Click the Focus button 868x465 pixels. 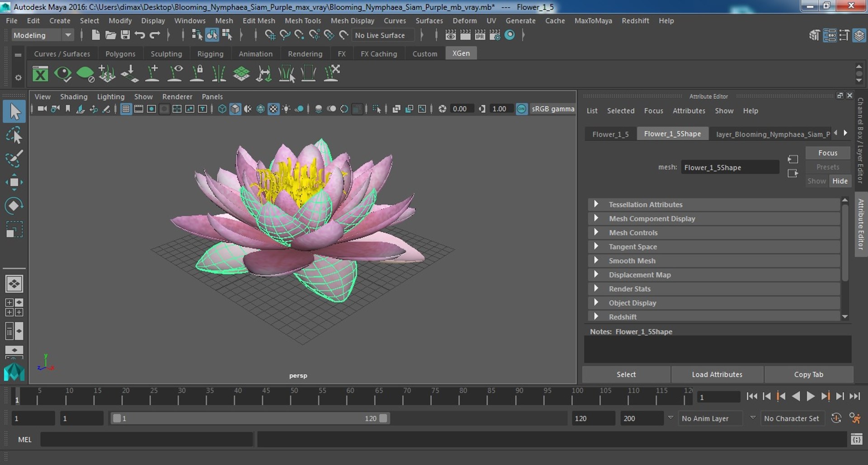pos(827,153)
